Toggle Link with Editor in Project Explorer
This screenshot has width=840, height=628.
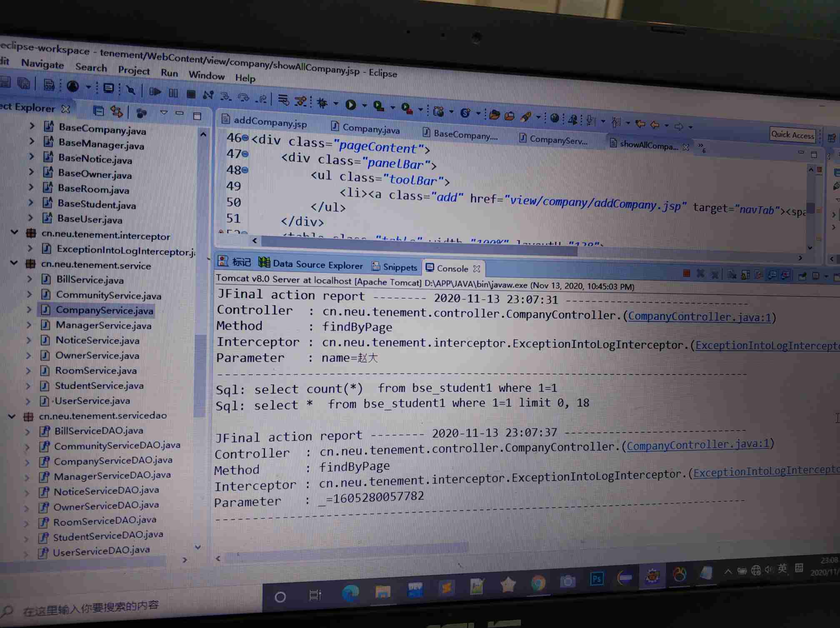tap(117, 111)
